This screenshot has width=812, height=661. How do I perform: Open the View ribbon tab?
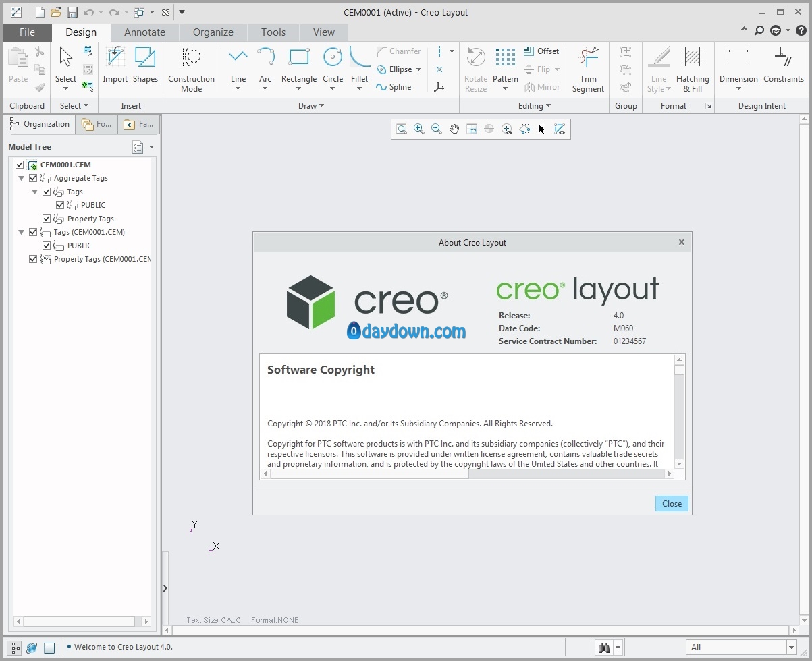tap(324, 32)
